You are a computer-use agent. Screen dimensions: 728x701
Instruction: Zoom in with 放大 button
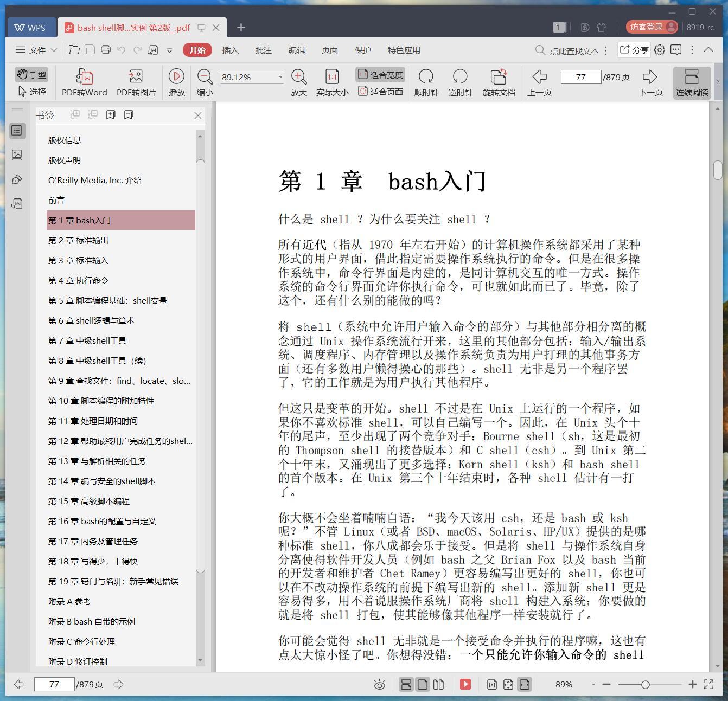coord(299,83)
